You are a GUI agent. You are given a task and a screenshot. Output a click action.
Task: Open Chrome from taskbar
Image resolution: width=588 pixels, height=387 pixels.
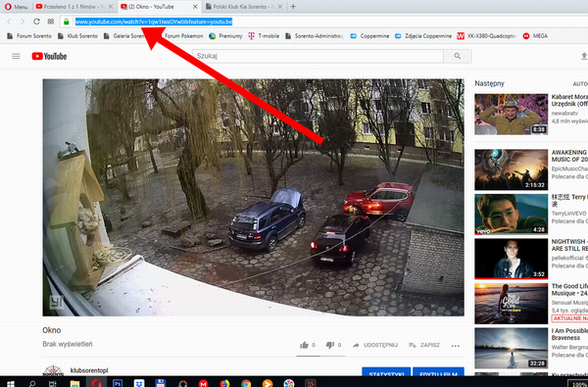[x=246, y=383]
